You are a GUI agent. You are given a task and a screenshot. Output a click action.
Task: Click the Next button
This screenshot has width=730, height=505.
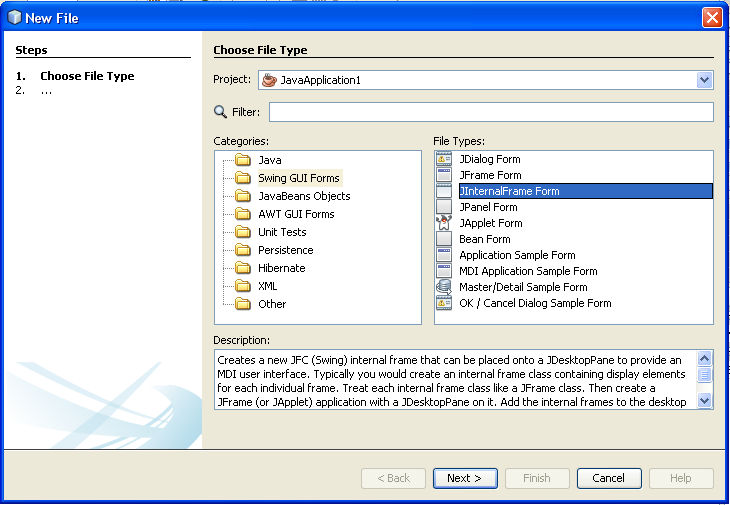[465, 478]
